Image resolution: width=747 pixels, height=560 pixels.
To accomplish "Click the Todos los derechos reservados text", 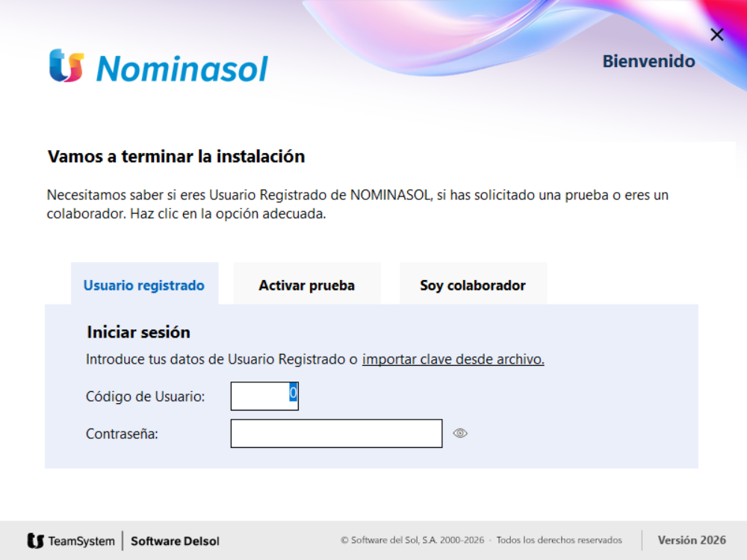I will (x=560, y=540).
